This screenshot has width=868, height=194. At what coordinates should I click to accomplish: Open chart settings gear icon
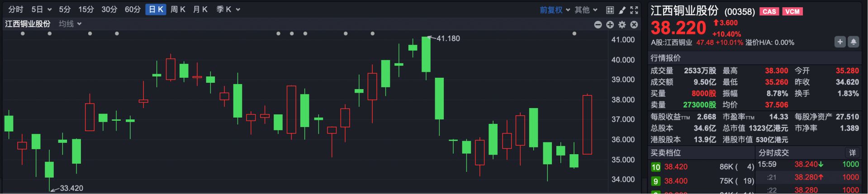click(x=622, y=24)
